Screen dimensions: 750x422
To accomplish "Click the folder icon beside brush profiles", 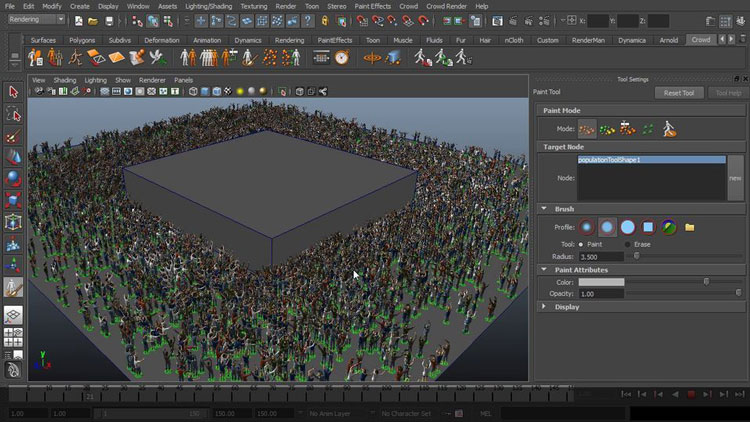I will coord(689,227).
